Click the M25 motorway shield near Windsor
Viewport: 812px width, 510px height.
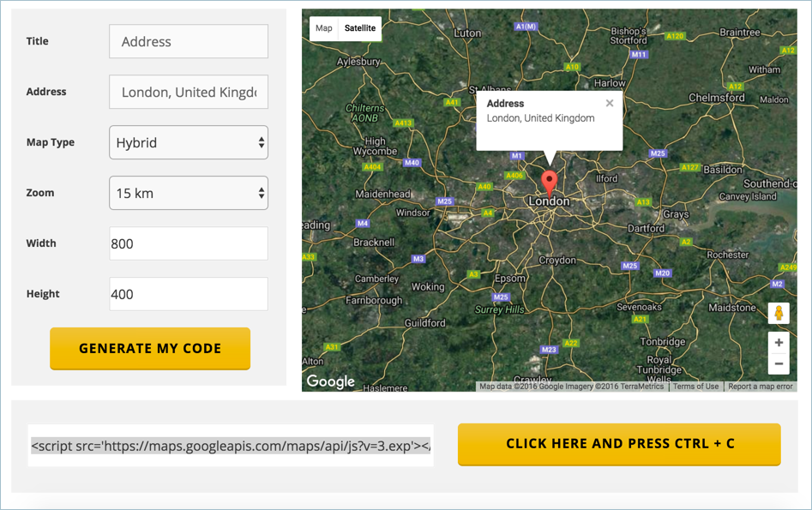[x=444, y=201]
